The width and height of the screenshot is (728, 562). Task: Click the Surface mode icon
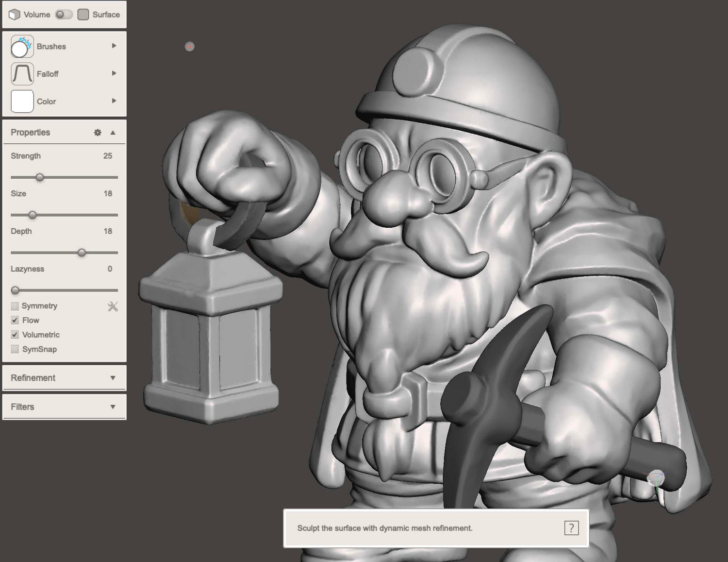point(83,15)
